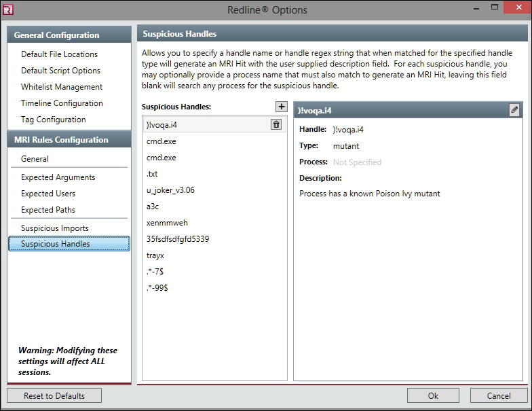Confirm with the Ok button
The width and height of the screenshot is (532, 411).
[x=433, y=395]
